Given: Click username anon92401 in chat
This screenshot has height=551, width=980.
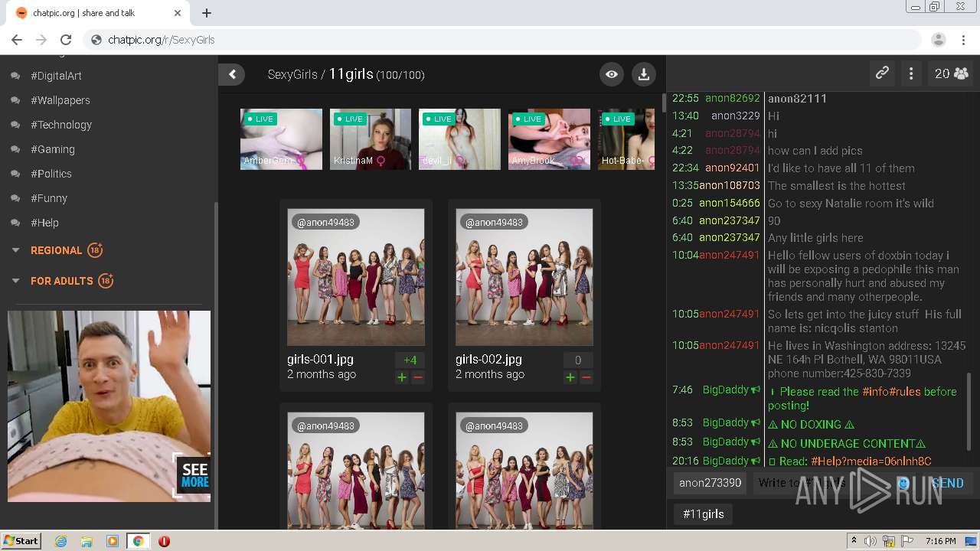Looking at the screenshot, I should [x=733, y=168].
